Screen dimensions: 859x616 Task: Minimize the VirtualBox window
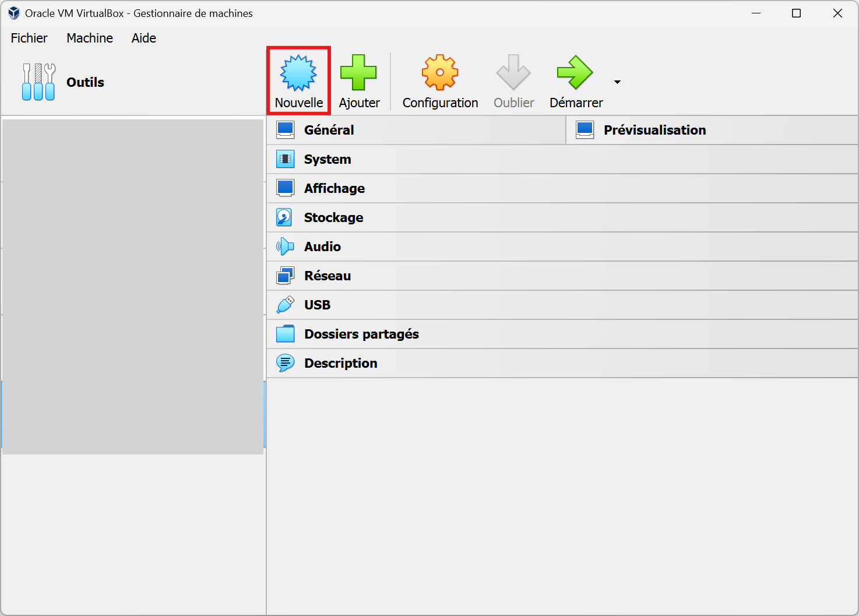pyautogui.click(x=756, y=13)
